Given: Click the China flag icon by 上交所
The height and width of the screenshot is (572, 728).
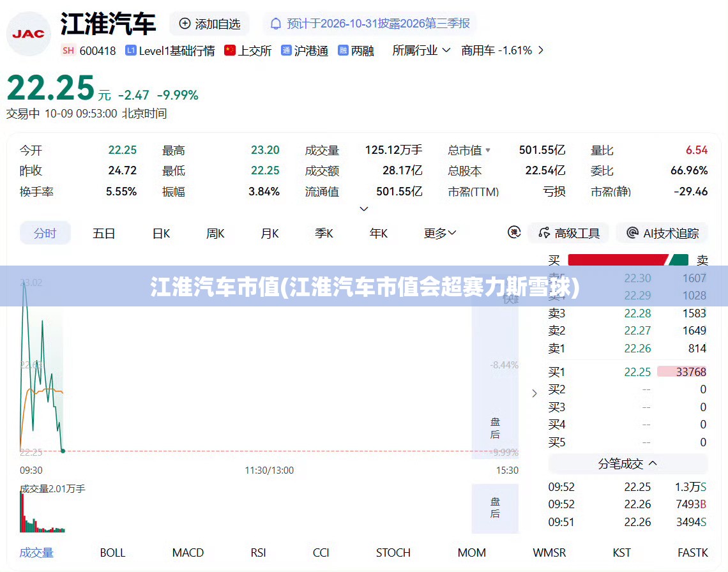Looking at the screenshot, I should coord(229,50).
